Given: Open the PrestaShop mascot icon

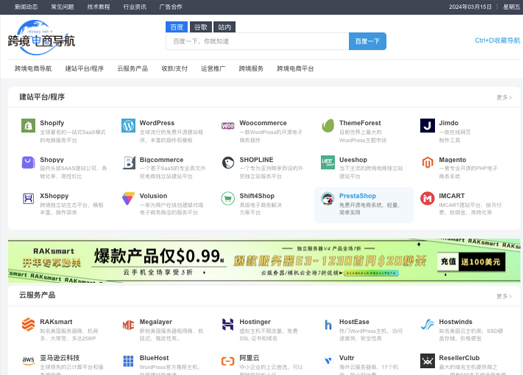Looking at the screenshot, I should click(328, 199).
